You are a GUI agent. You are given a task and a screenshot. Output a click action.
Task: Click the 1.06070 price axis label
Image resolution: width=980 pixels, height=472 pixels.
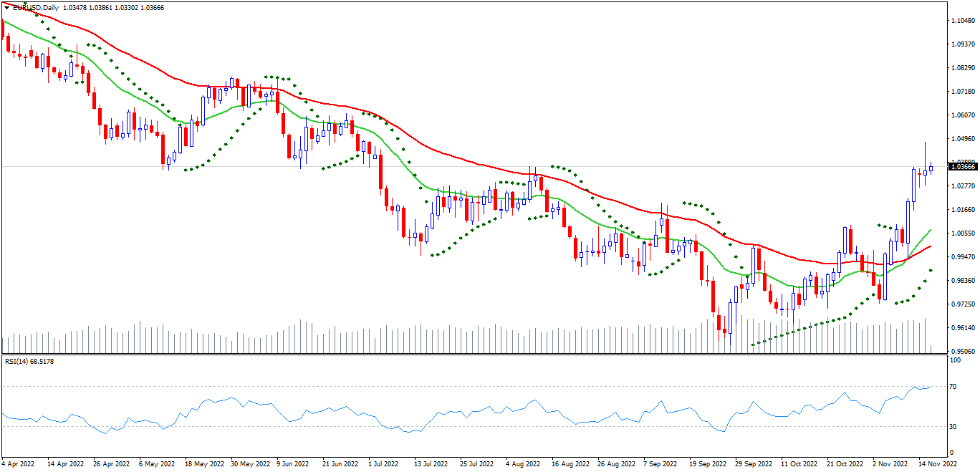coord(963,115)
